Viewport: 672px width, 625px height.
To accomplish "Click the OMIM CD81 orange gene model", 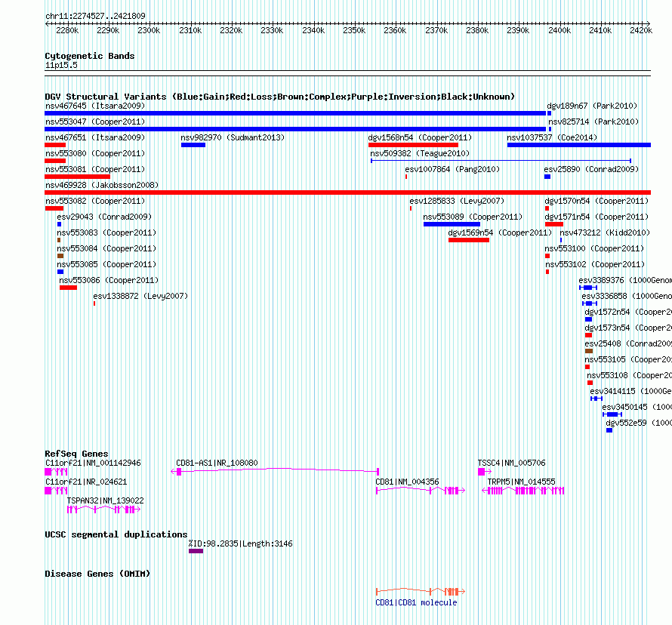I will [x=421, y=592].
